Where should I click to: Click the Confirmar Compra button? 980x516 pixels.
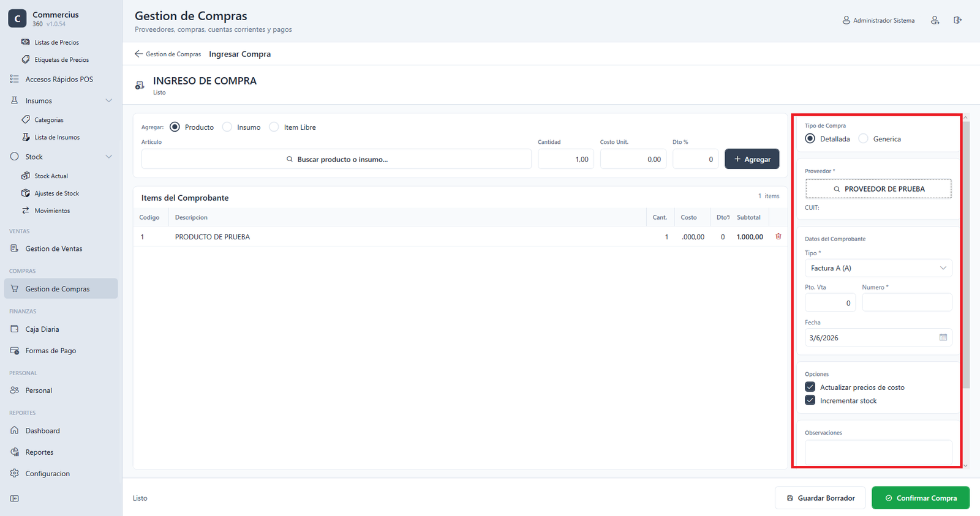[x=921, y=498]
